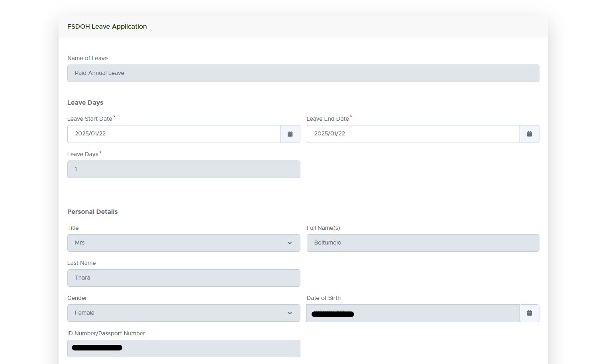Viewport: 602px width, 364px height.
Task: Focus the Full Name(s) field with Boitumelo
Action: 423,243
